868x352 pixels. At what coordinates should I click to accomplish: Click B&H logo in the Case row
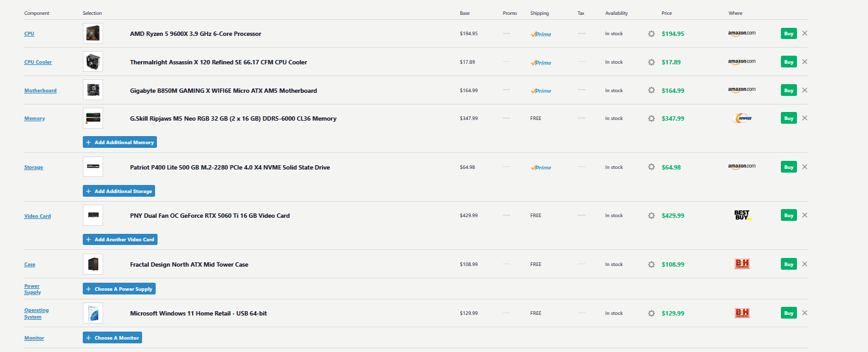742,264
